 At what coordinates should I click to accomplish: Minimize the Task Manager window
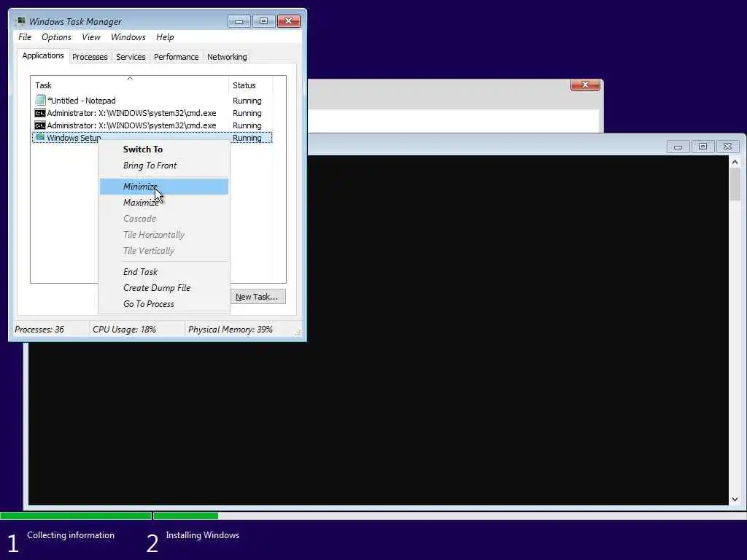tap(239, 21)
